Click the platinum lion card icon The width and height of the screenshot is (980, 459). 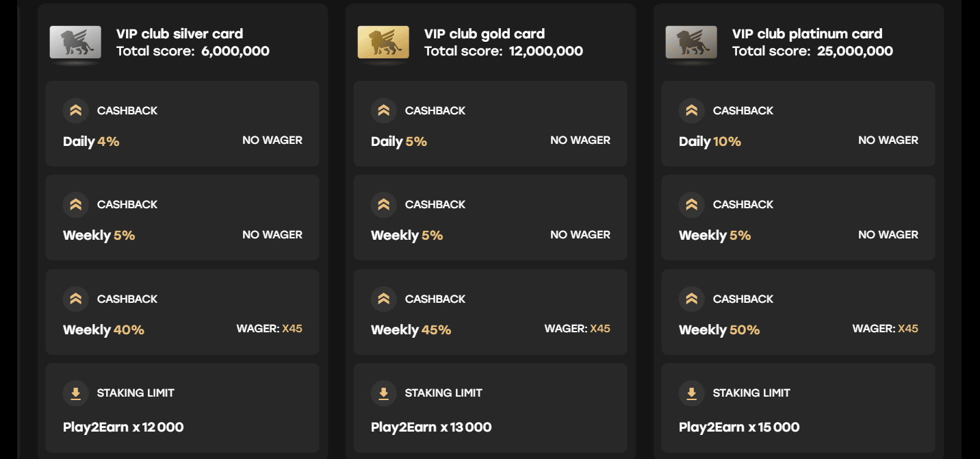[x=691, y=42]
